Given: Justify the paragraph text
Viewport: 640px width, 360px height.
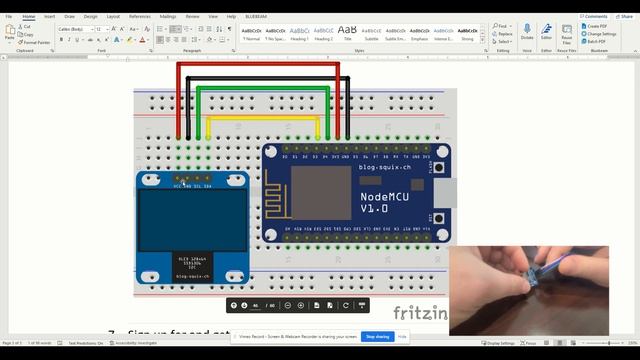Looking at the screenshot, I should [184, 40].
